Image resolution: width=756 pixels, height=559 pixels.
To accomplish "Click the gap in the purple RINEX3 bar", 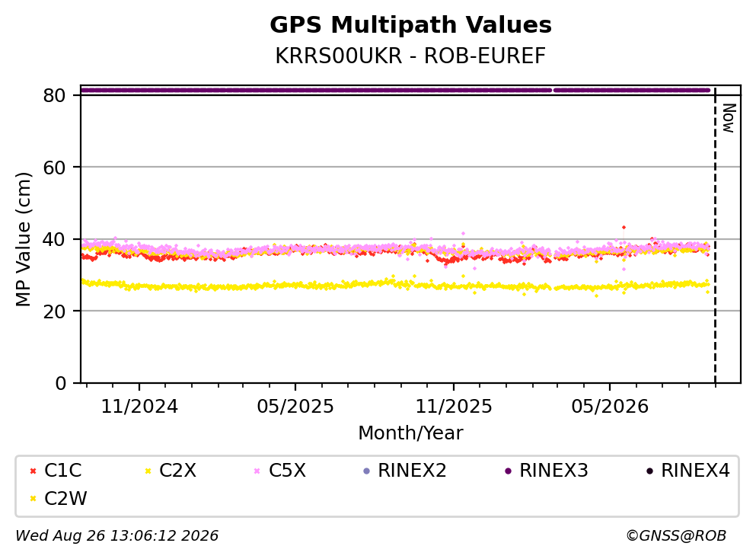I will [553, 90].
